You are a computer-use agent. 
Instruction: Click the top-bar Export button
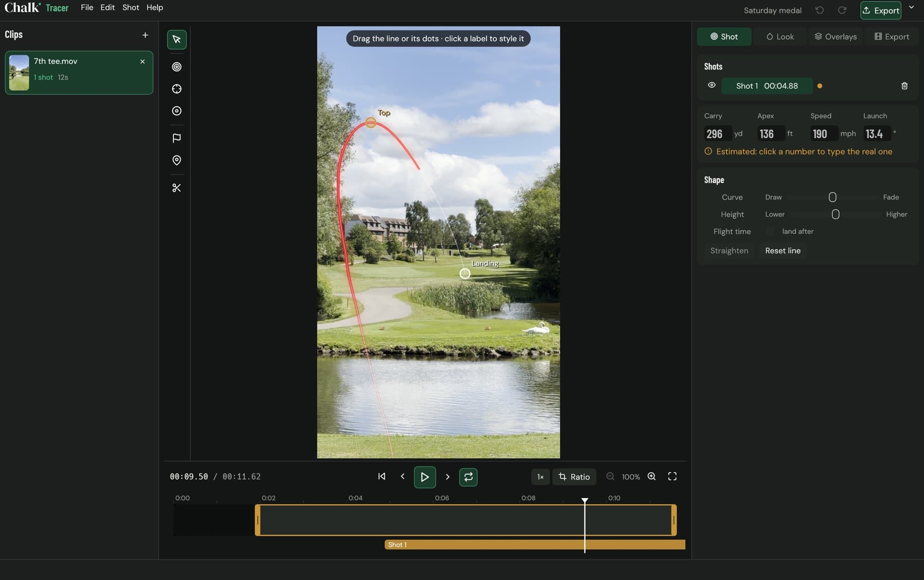881,10
